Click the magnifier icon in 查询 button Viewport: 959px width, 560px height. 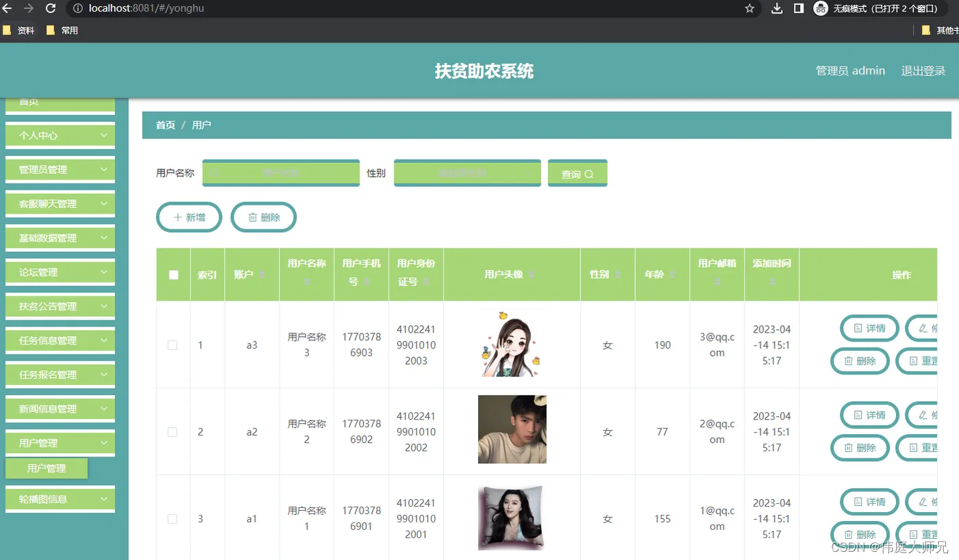click(589, 175)
